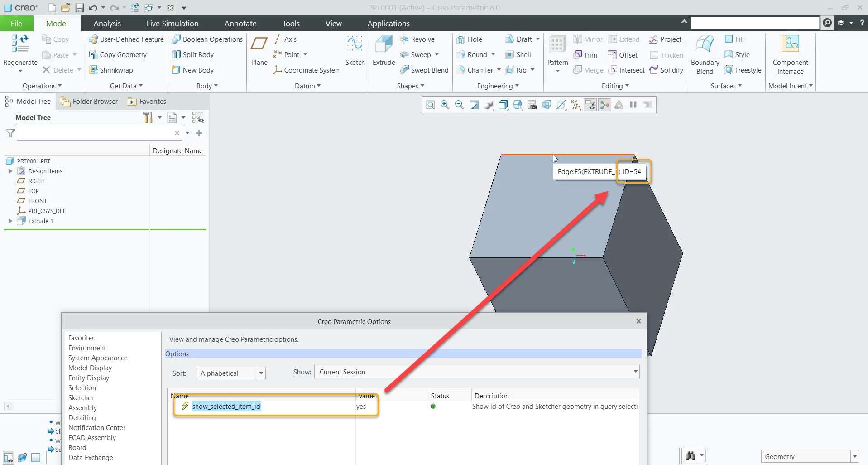
Task: Open the Saved Orientations cube icon
Action: click(518, 105)
